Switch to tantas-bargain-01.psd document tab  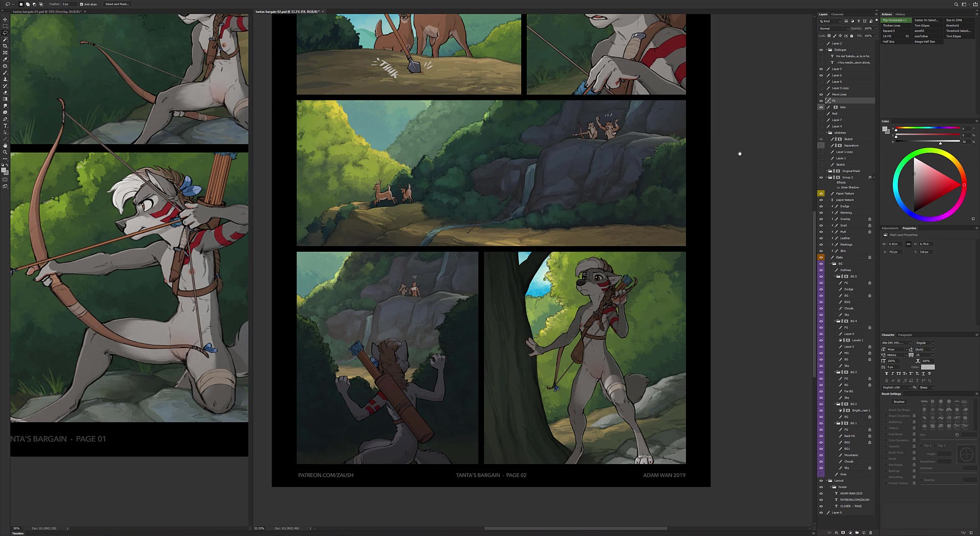pyautogui.click(x=47, y=11)
